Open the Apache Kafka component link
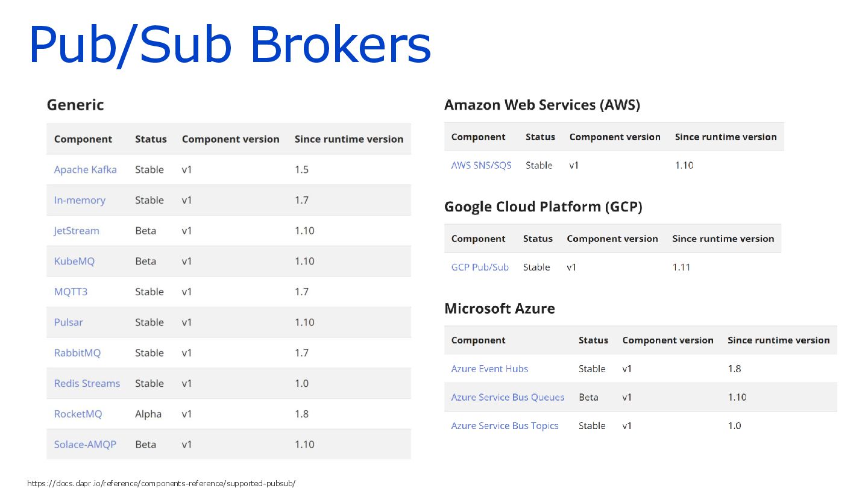 pyautogui.click(x=86, y=169)
